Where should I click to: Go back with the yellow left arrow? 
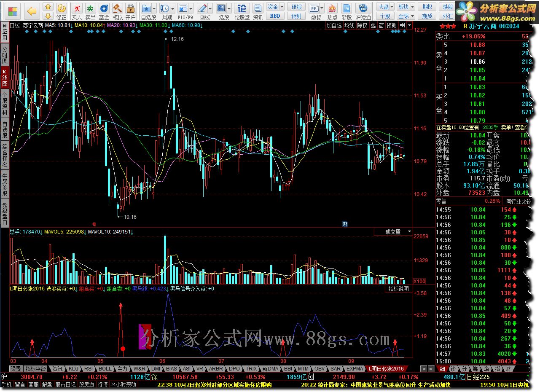click(32, 11)
